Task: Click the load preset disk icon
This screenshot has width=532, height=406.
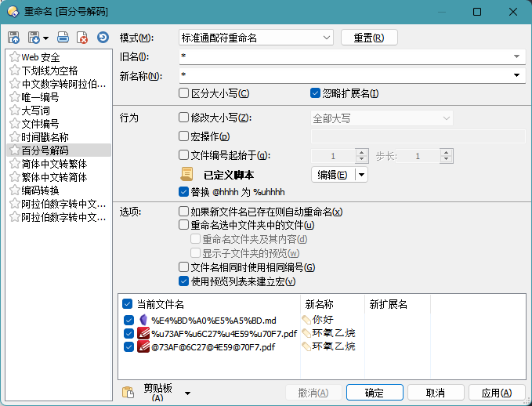Action: point(34,38)
